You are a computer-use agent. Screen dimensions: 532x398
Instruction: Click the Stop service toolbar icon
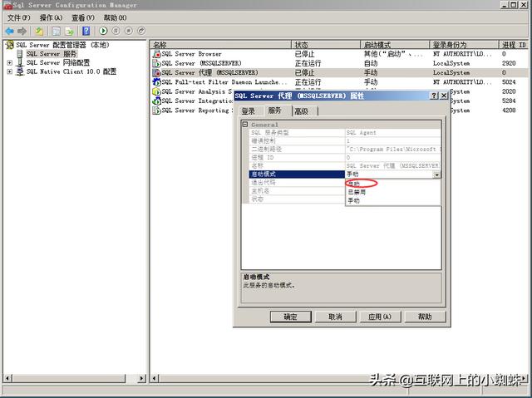(129, 31)
